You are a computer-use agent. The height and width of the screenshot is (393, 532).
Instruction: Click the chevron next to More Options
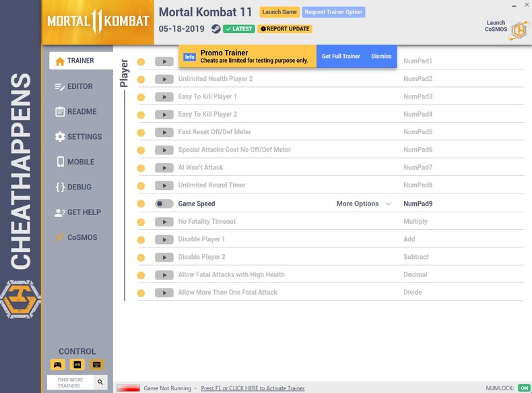point(389,204)
